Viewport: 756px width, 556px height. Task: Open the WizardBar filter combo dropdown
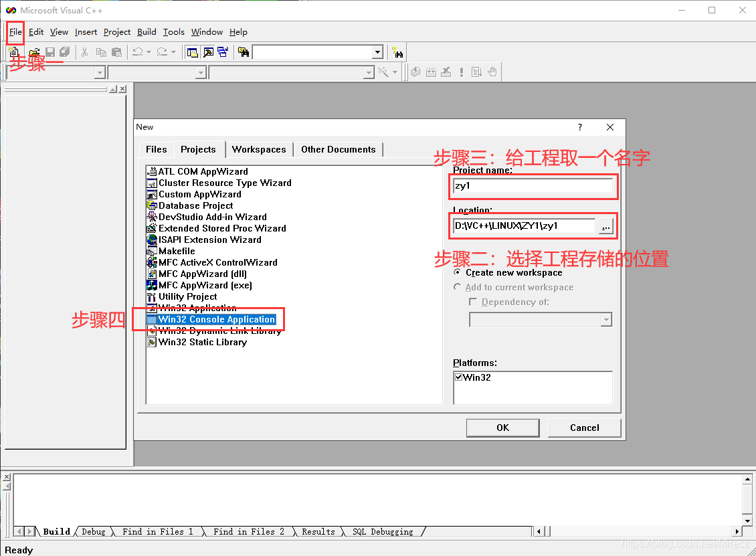[201, 72]
